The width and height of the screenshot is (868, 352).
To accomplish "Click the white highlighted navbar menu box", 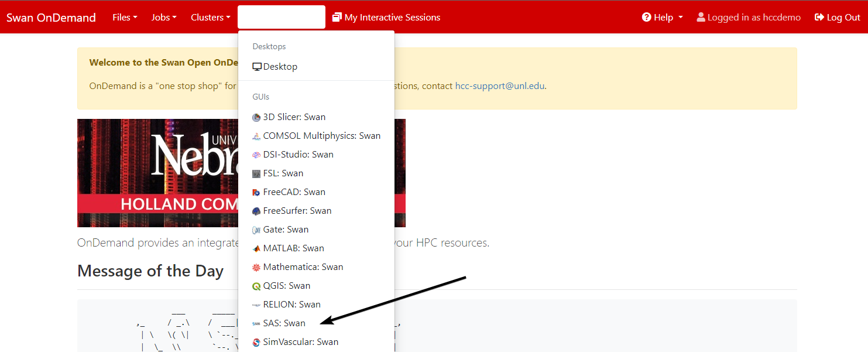I will click(x=282, y=17).
